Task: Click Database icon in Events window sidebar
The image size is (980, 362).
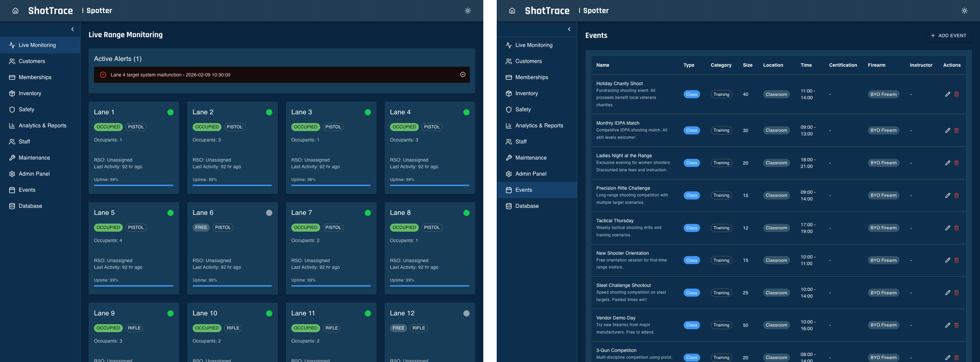Action: click(x=509, y=206)
